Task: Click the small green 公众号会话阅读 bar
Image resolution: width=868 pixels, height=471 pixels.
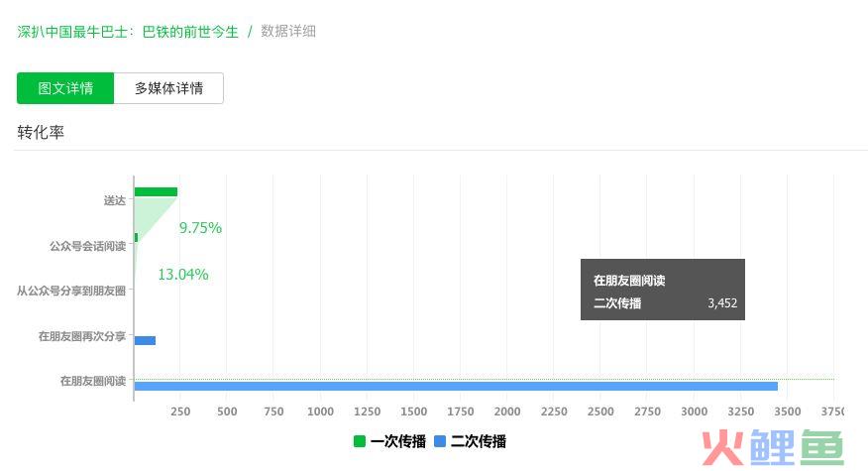Action: click(136, 238)
